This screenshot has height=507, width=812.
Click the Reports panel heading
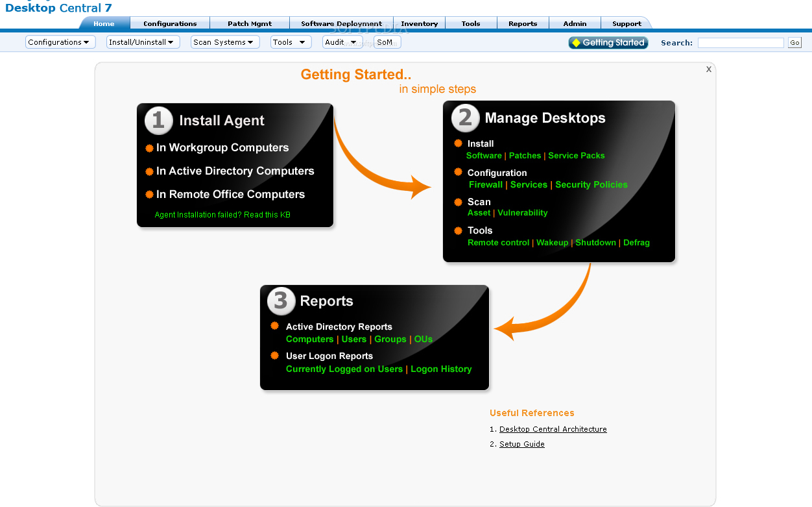(x=327, y=301)
